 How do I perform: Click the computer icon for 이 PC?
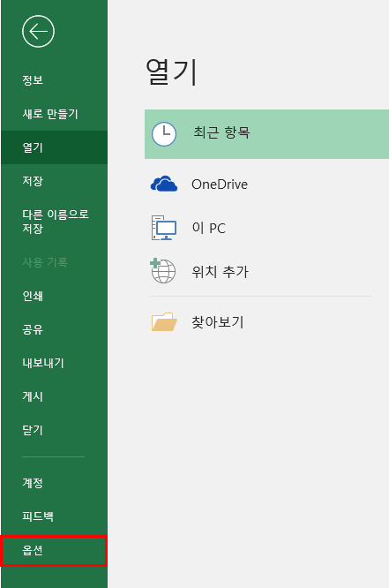pos(164,228)
